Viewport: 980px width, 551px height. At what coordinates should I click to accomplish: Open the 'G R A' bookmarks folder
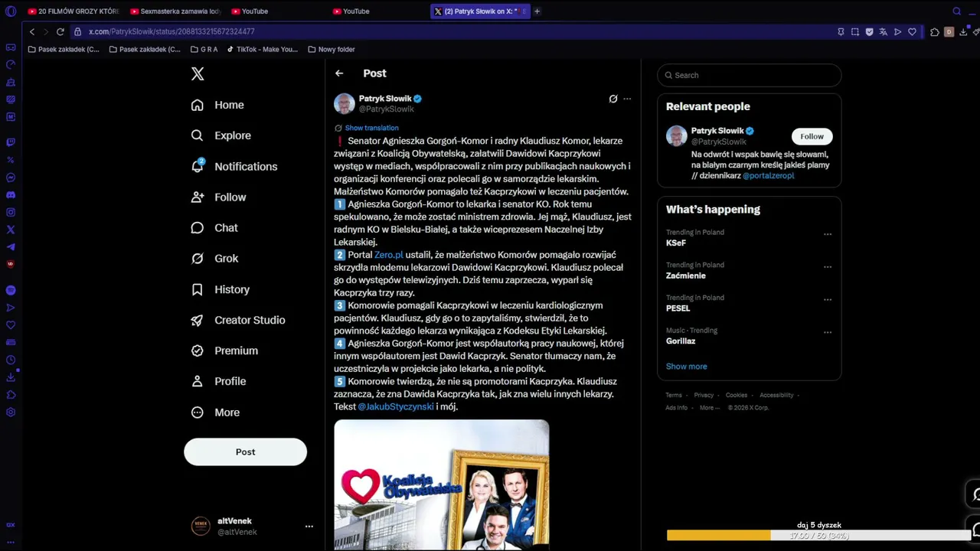tap(204, 50)
